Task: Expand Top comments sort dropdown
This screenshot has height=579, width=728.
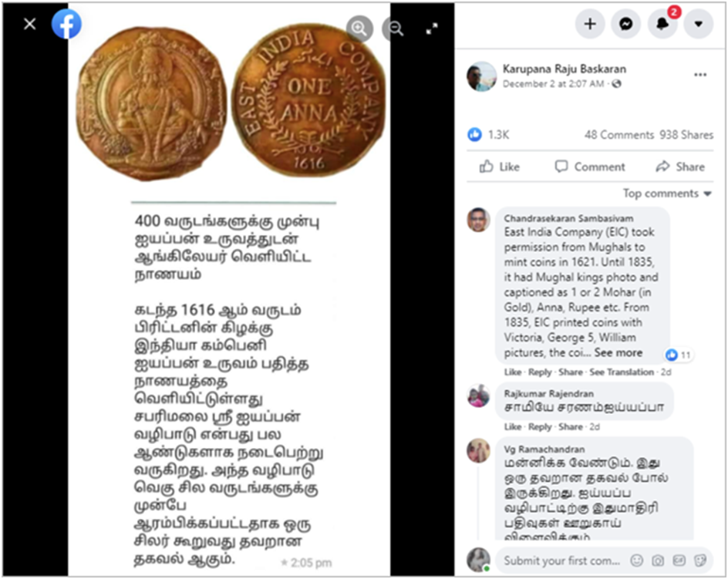Action: pyautogui.click(x=667, y=194)
